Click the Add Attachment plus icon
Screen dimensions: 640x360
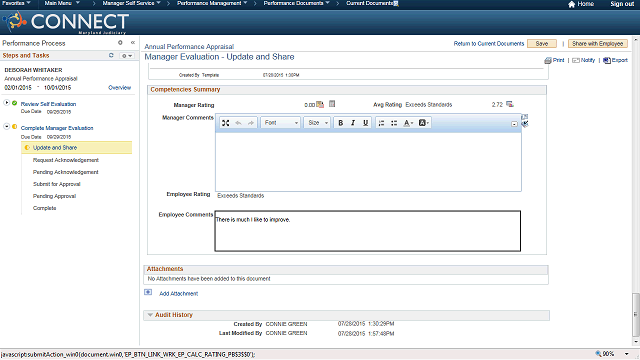[x=148, y=292]
